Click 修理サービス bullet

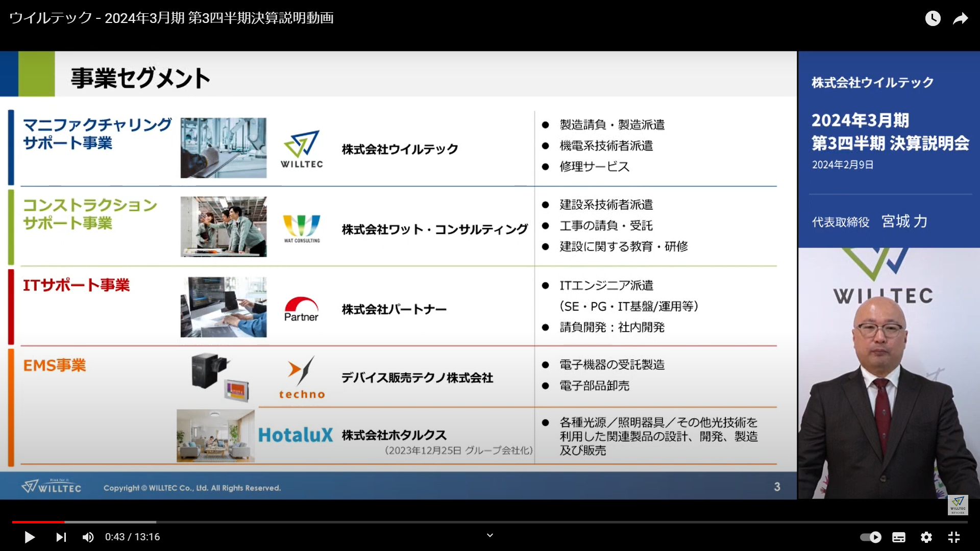pos(595,166)
